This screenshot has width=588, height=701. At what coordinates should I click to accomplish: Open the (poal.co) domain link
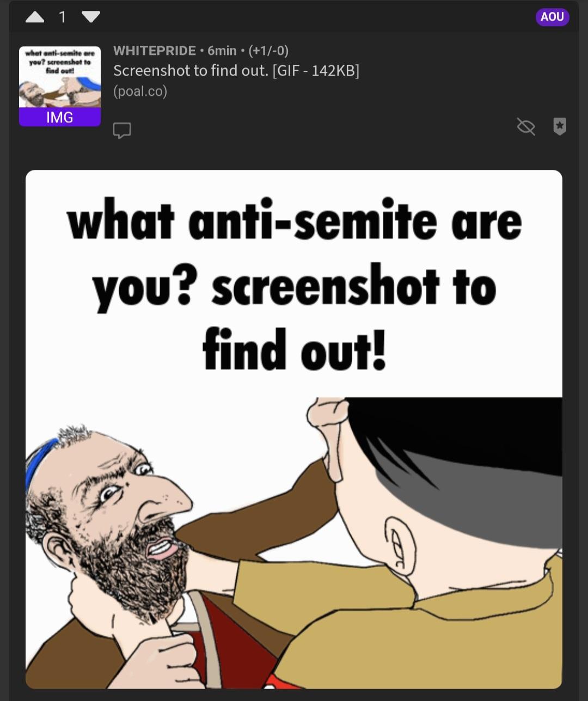(x=140, y=91)
